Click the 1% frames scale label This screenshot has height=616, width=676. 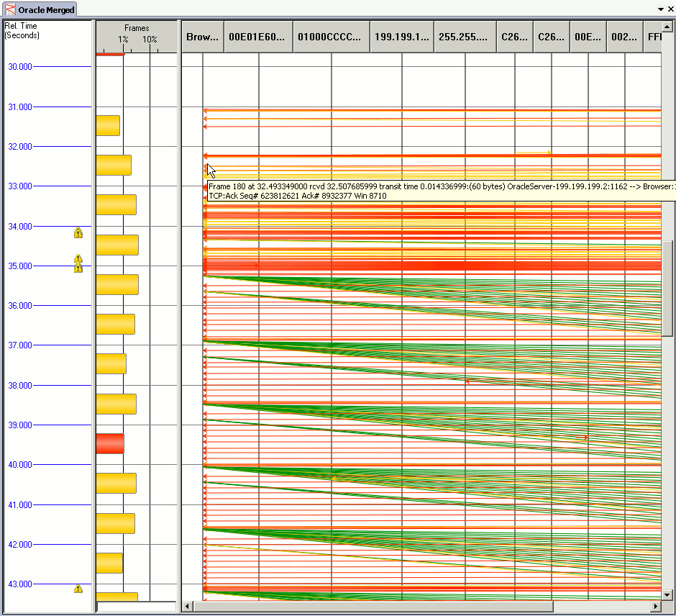coord(123,40)
